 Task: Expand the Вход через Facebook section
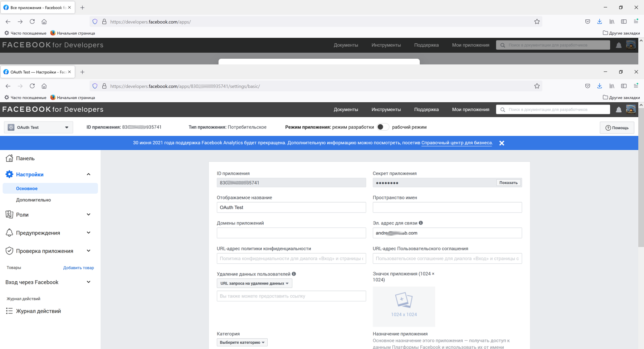[x=88, y=282]
